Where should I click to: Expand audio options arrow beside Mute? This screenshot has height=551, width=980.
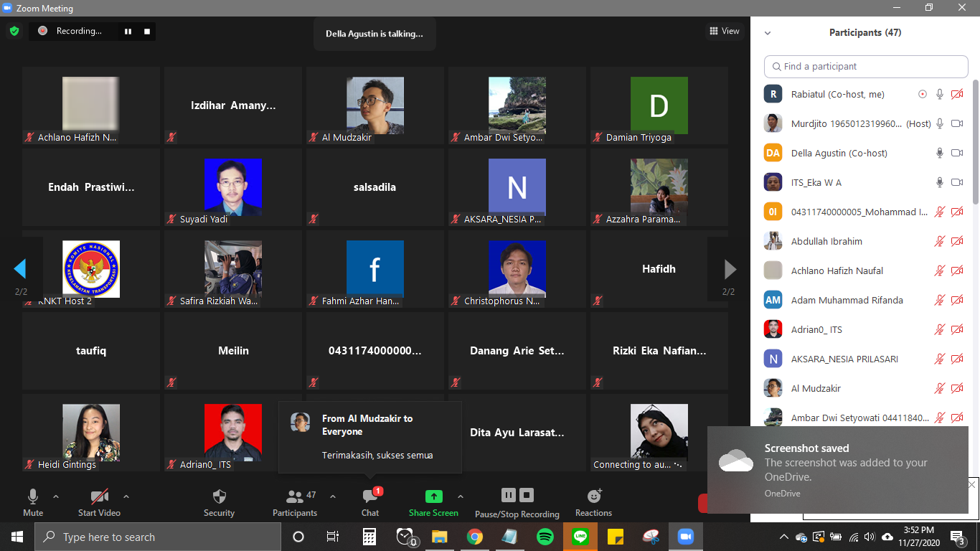tap(56, 496)
